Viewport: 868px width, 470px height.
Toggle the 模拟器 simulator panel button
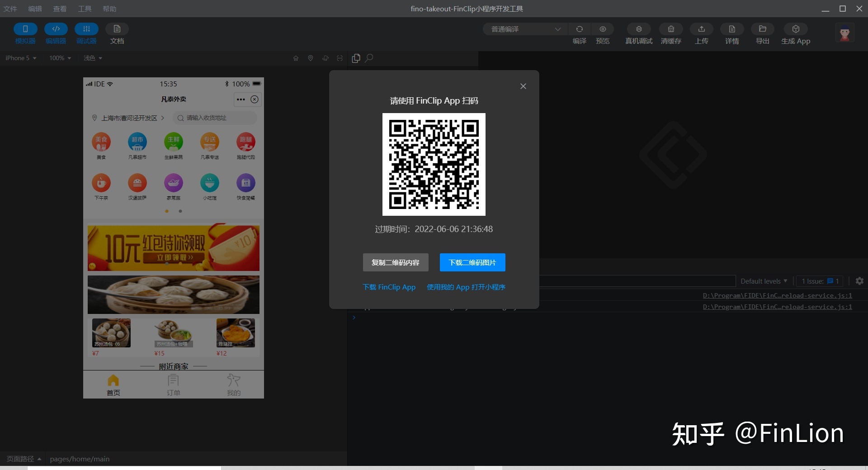coord(25,29)
